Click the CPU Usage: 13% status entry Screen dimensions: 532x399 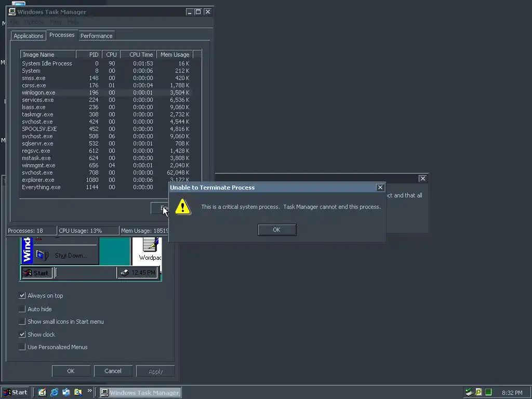(x=88, y=231)
